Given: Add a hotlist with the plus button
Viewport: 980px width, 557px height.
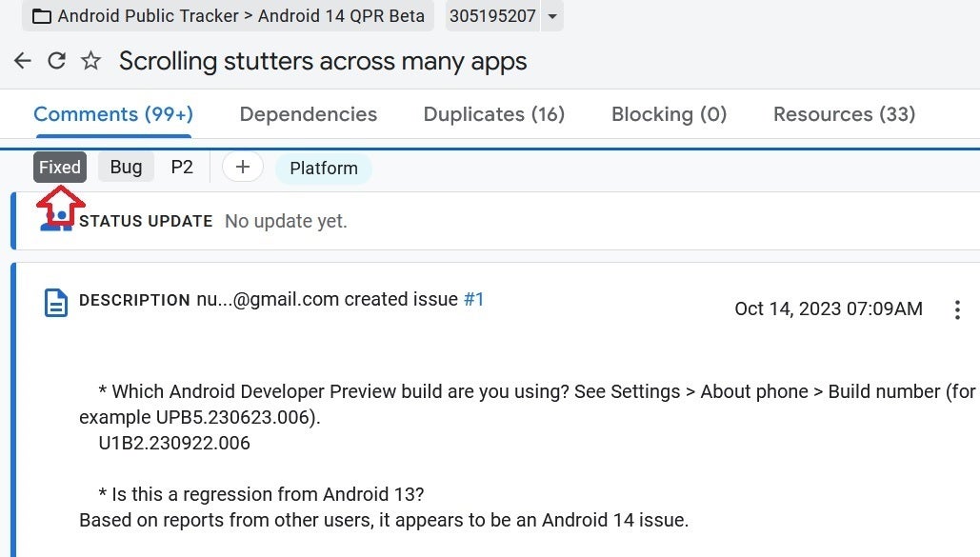Looking at the screenshot, I should click(x=243, y=167).
